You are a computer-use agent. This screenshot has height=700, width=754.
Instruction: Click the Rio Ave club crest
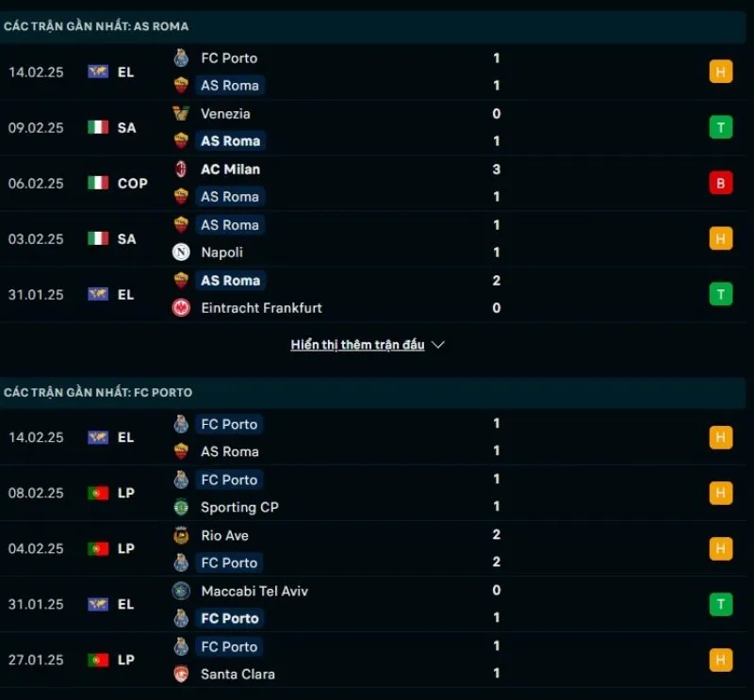click(181, 535)
